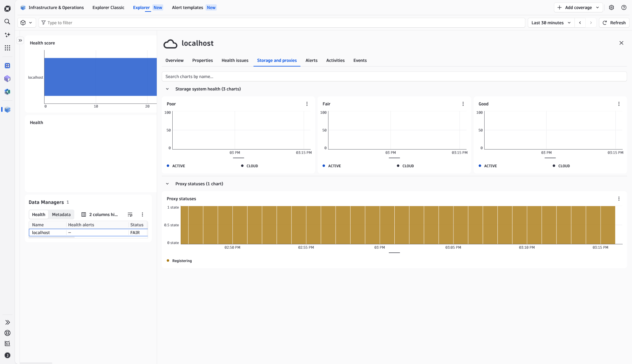Expand the sidebar with double chevron
The width and height of the screenshot is (632, 364).
tap(7, 322)
